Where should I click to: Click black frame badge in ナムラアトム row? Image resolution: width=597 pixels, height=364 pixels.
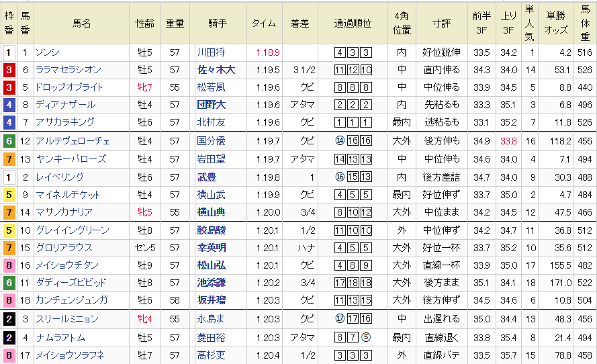pos(9,337)
